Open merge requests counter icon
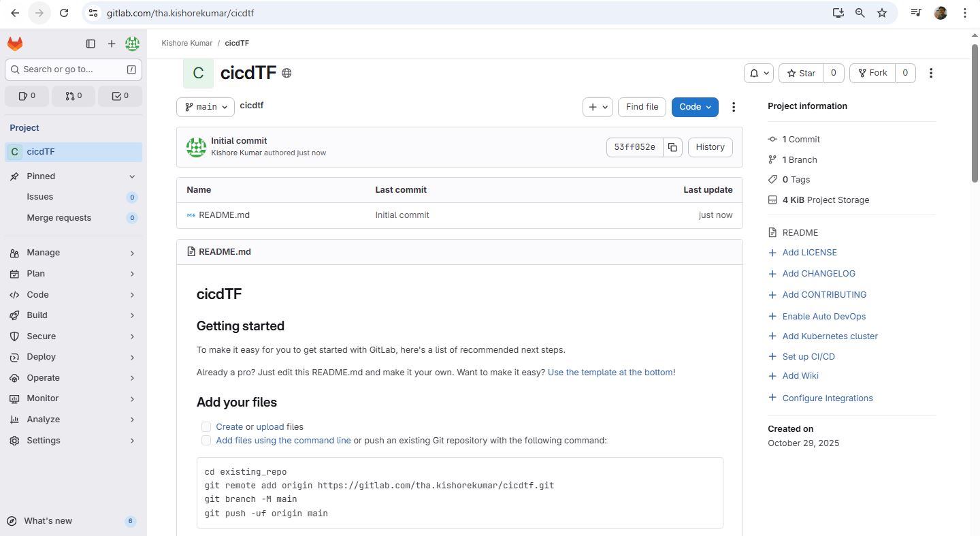The image size is (980, 536). pos(73,96)
